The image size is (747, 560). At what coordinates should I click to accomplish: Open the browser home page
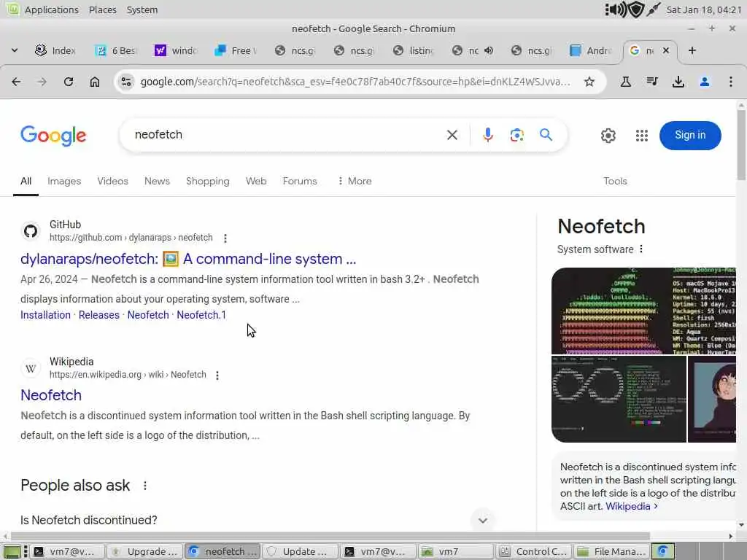click(95, 82)
